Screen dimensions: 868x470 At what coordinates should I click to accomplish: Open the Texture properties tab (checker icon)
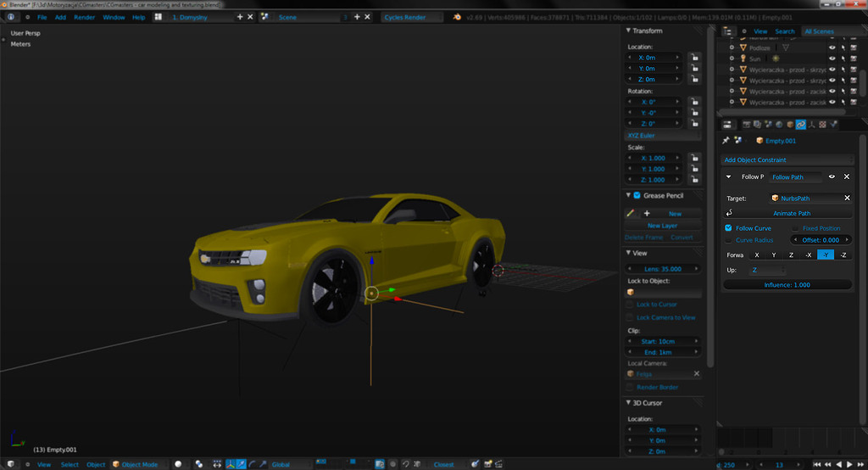822,125
